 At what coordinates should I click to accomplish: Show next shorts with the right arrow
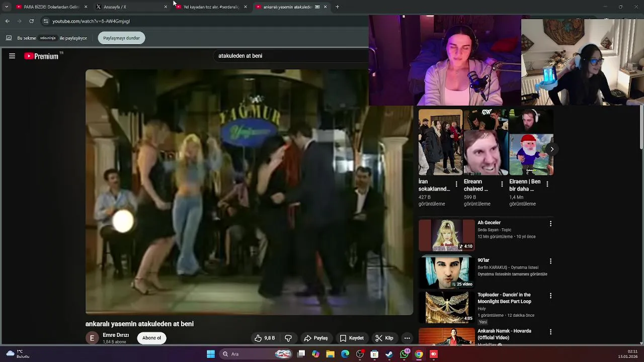pos(552,149)
